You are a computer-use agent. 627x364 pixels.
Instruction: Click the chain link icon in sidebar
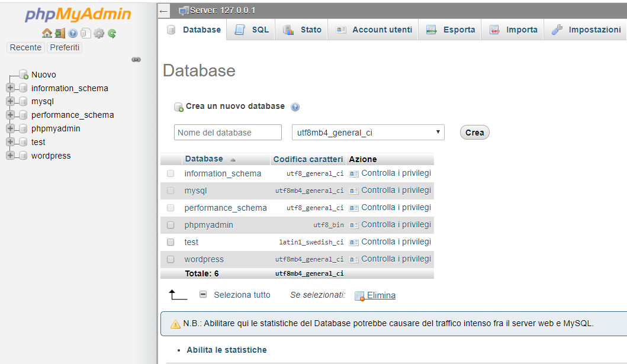(136, 60)
